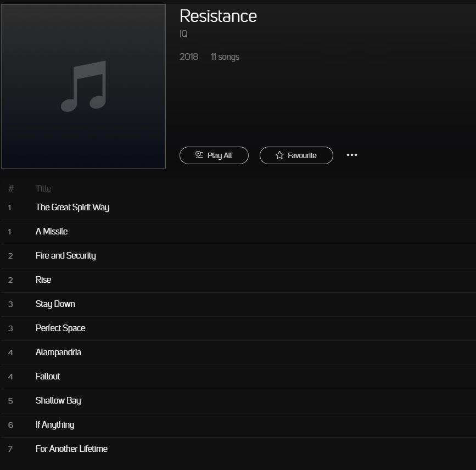Select the song The Great Spirit Way

tap(72, 208)
